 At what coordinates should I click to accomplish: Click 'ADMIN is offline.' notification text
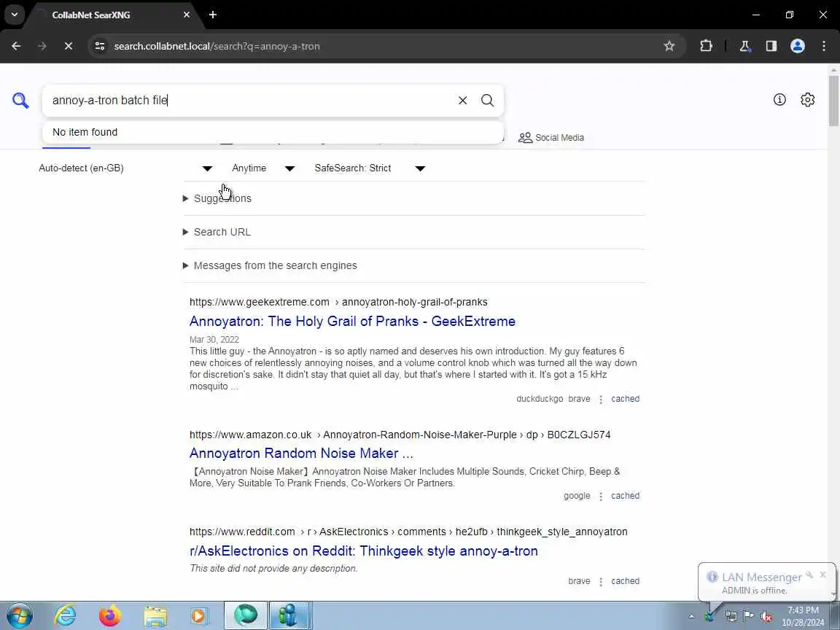point(754,591)
